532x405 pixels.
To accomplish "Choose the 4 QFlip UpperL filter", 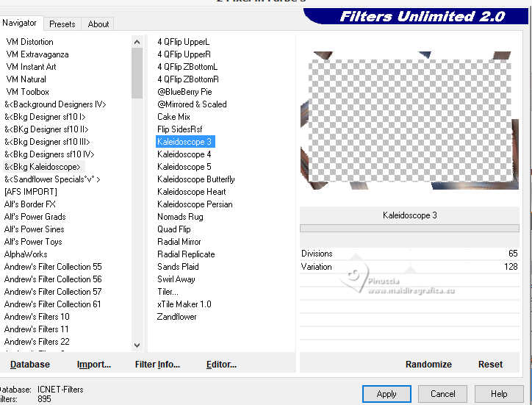I will [184, 42].
